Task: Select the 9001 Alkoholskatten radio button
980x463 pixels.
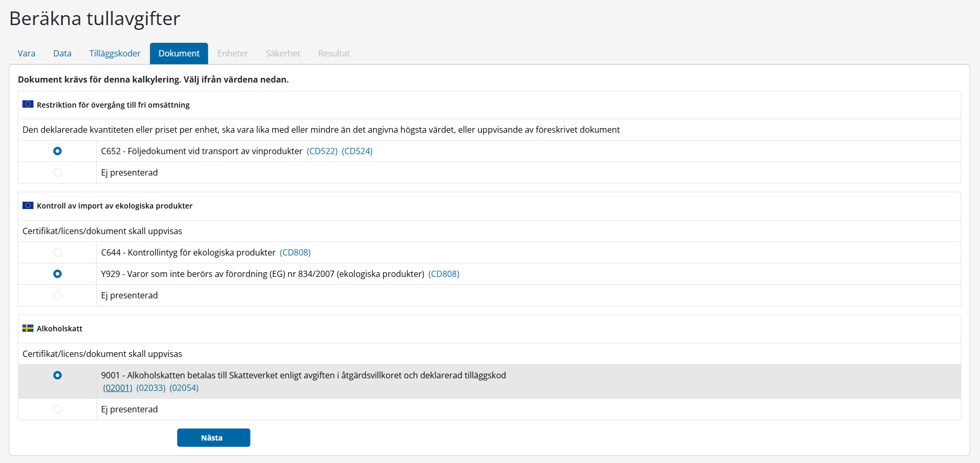Action: [57, 375]
